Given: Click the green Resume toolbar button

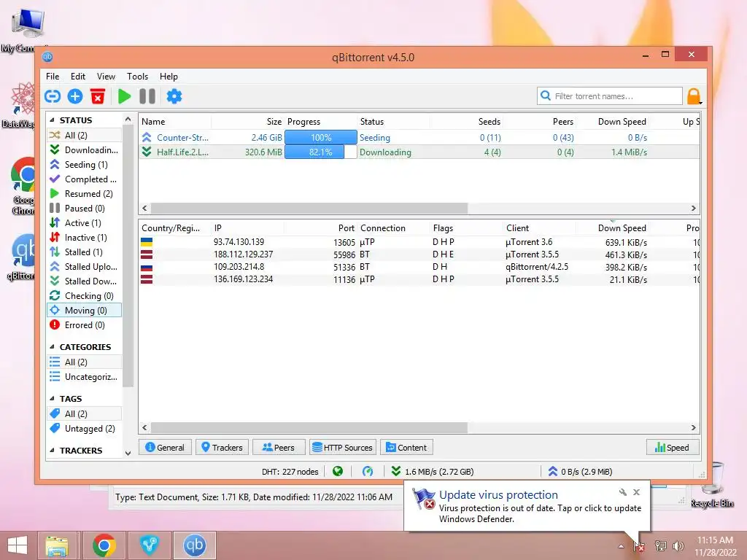Looking at the screenshot, I should (124, 97).
